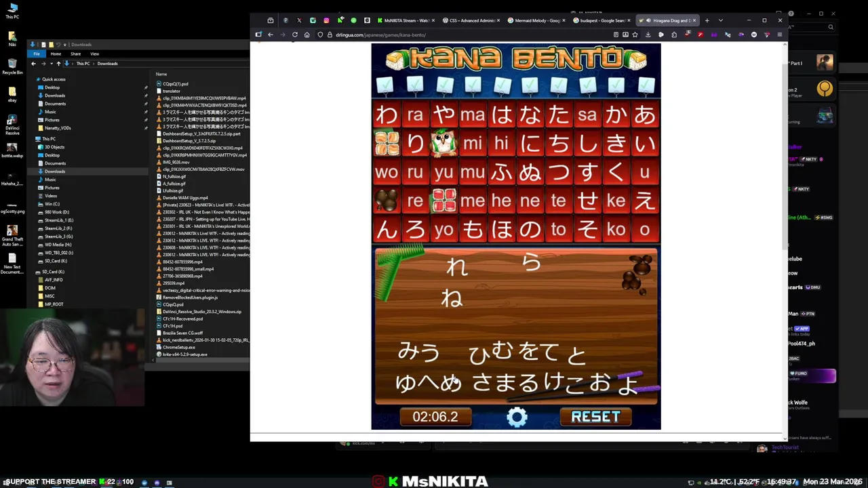Pick up the ね kana piece on tray
The width and height of the screenshot is (868, 488).
pyautogui.click(x=452, y=298)
